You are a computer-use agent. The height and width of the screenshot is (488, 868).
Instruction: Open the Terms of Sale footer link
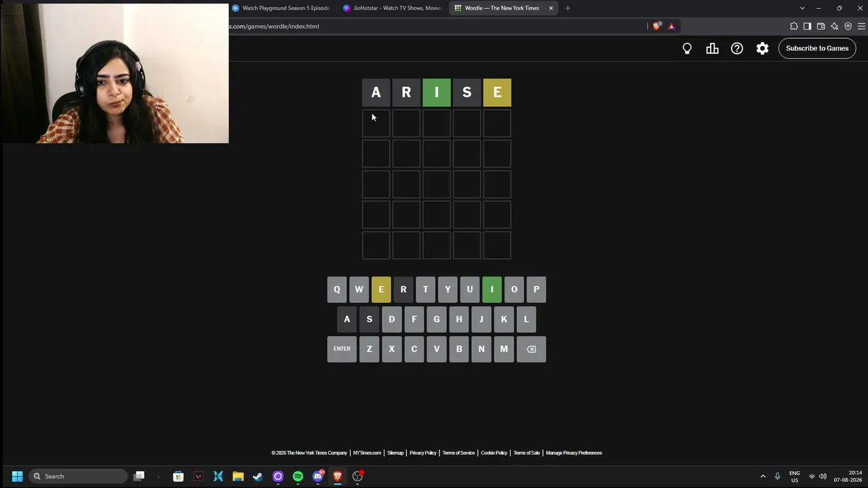527,453
